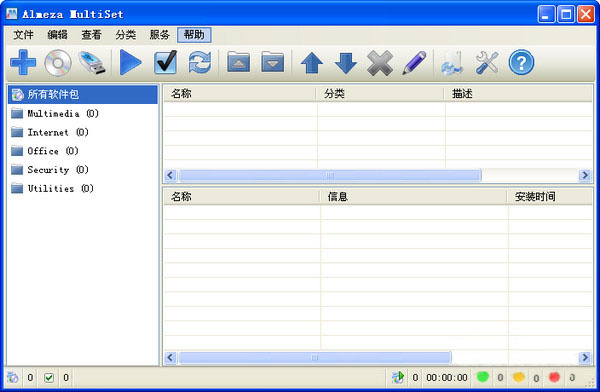The height and width of the screenshot is (392, 600).
Task: Click the blue question mark help icon
Action: pos(521,62)
